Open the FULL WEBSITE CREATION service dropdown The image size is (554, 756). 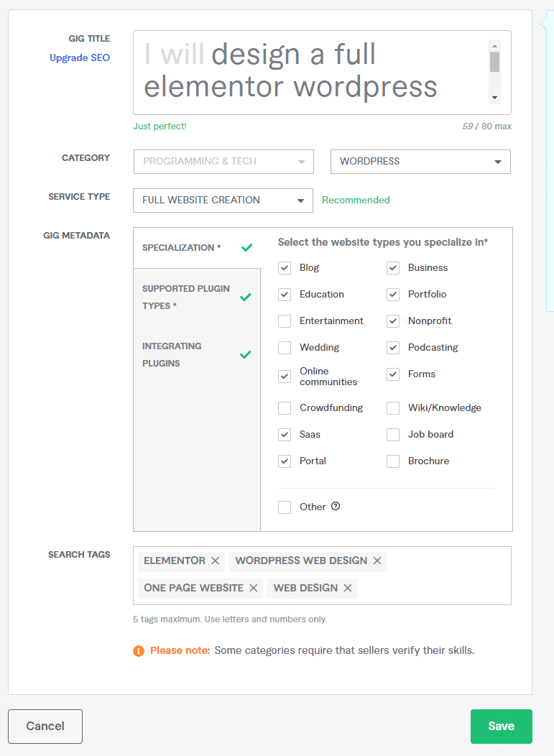223,200
